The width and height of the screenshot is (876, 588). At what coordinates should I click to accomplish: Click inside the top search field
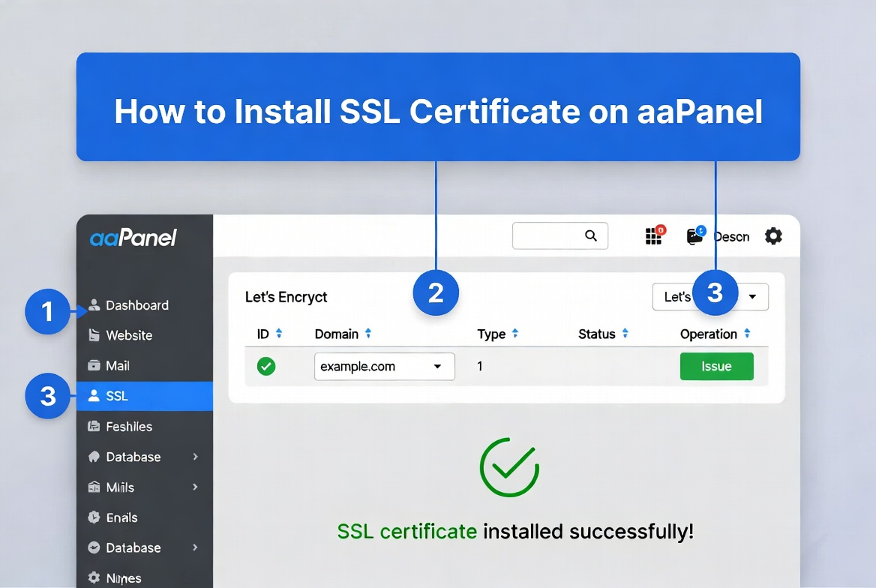tap(559, 235)
